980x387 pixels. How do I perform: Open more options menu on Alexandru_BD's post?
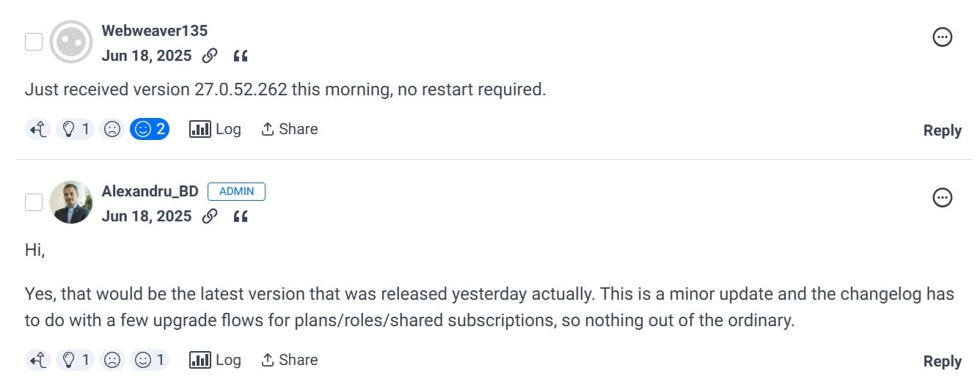(942, 197)
